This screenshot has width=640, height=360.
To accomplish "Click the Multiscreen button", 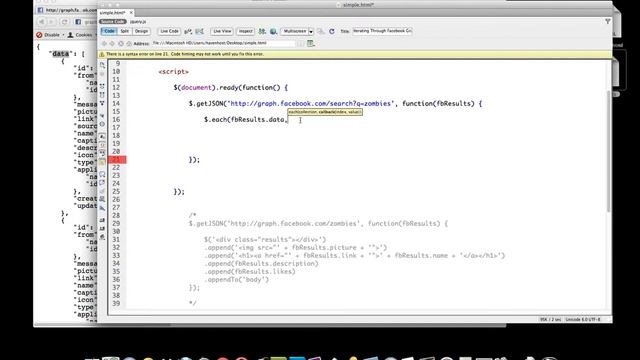I will pyautogui.click(x=295, y=31).
